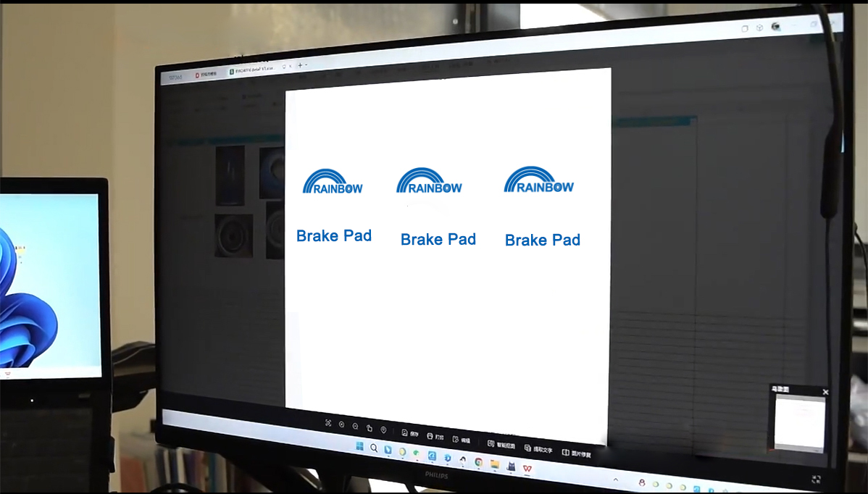This screenshot has height=494, width=868.
Task: Click the location pin icon in viewer toolbar
Action: [x=383, y=430]
